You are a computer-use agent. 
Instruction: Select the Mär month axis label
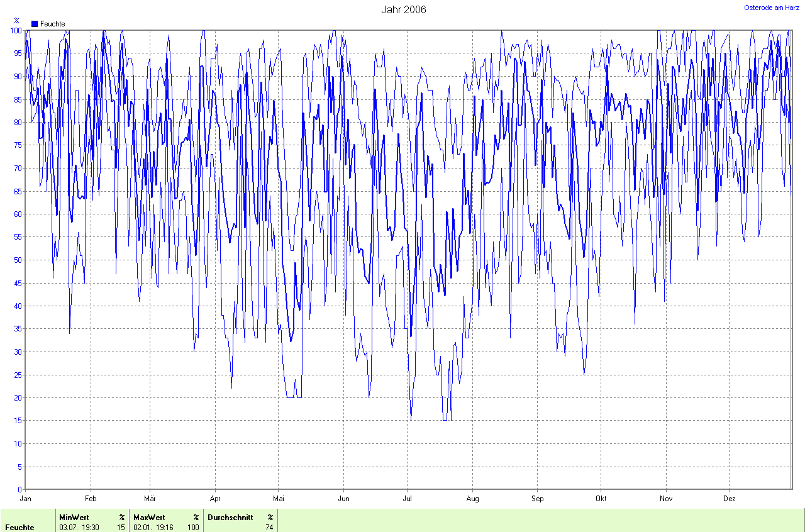click(150, 499)
